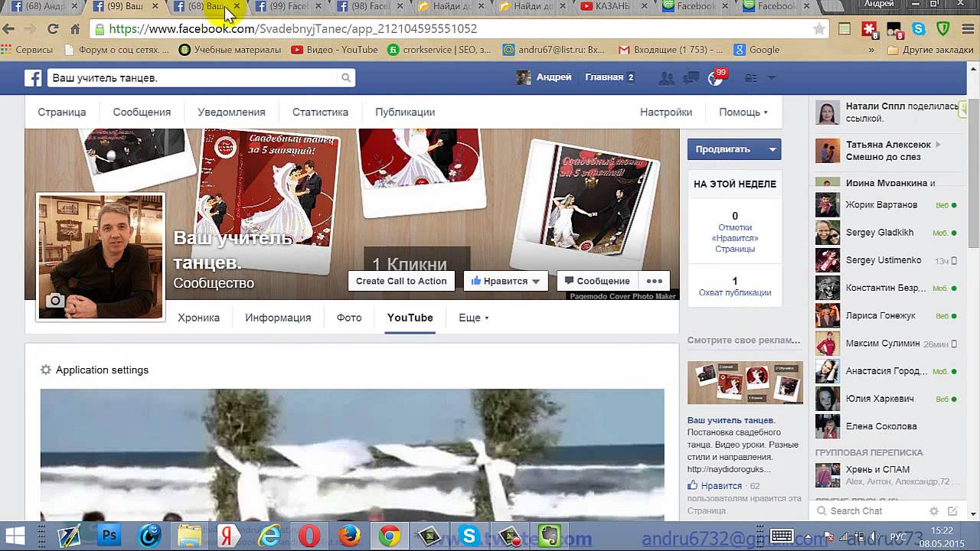
Task: Open Chrome menu hamburger icon
Action: coord(967,29)
